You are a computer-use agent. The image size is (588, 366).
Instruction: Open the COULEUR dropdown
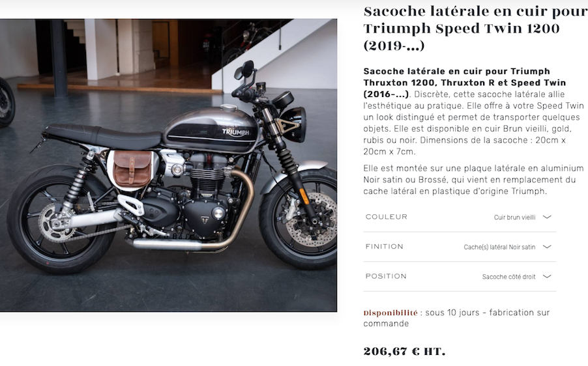click(460, 217)
